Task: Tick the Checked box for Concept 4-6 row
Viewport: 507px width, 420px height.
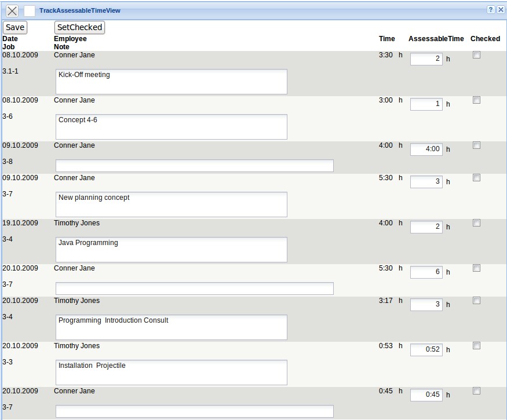Action: click(476, 100)
